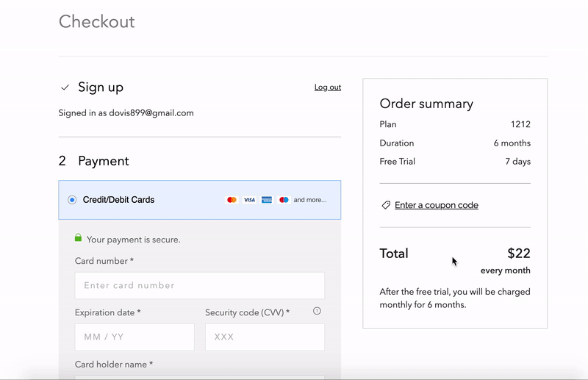Viewport: 588px width, 380px height.
Task: Click the Security code XXX field
Action: click(x=265, y=337)
